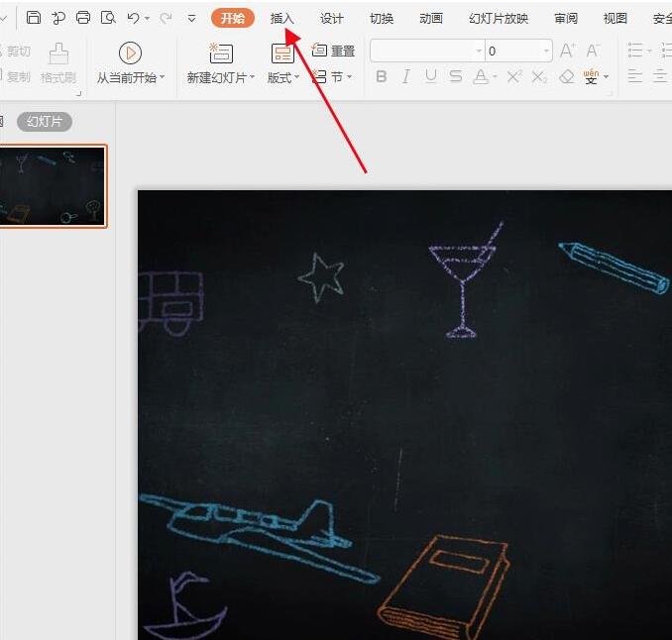Open Print Preview from quick access toolbar

108,18
